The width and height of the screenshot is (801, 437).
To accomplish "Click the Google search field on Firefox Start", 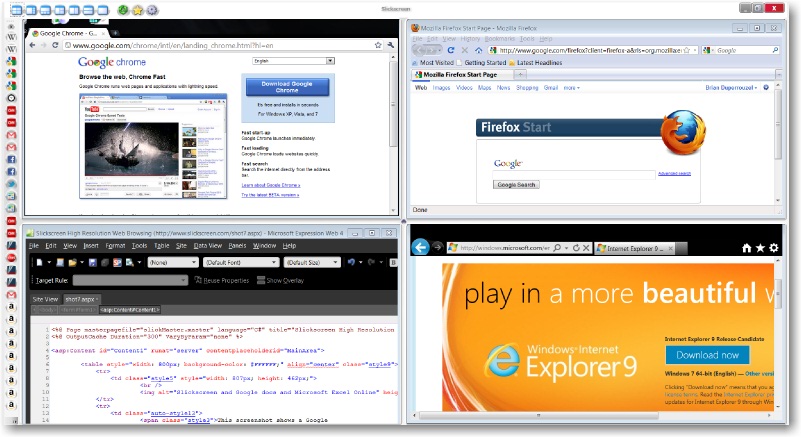I will pos(574,174).
